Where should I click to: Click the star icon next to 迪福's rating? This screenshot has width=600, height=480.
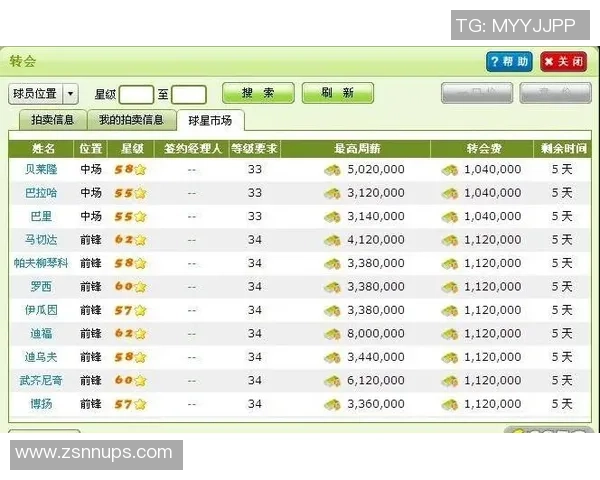(140, 334)
